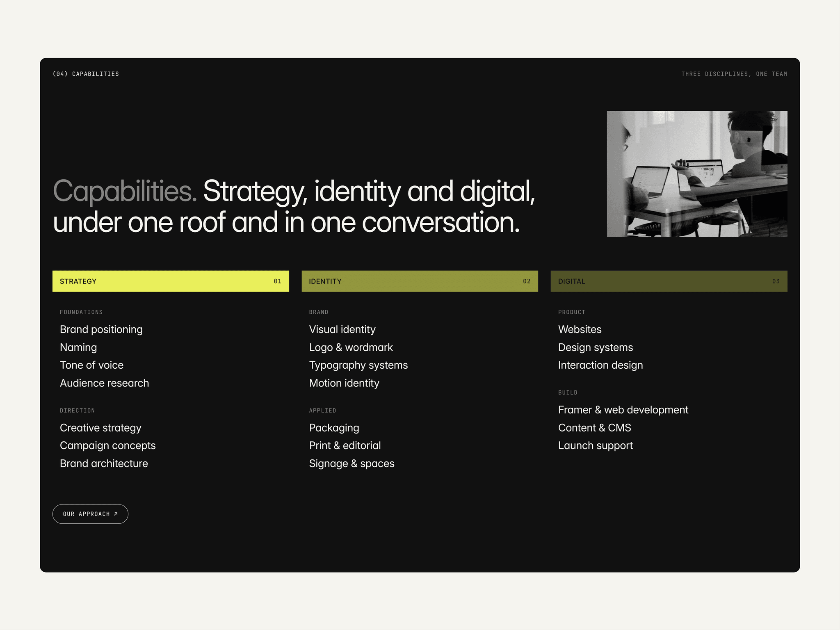Open the Tone of voice item

(x=91, y=365)
